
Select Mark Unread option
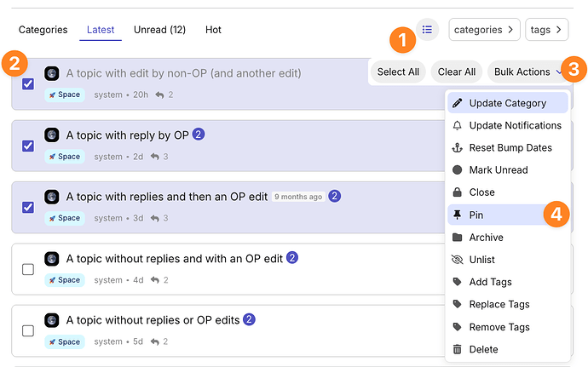[508, 169]
